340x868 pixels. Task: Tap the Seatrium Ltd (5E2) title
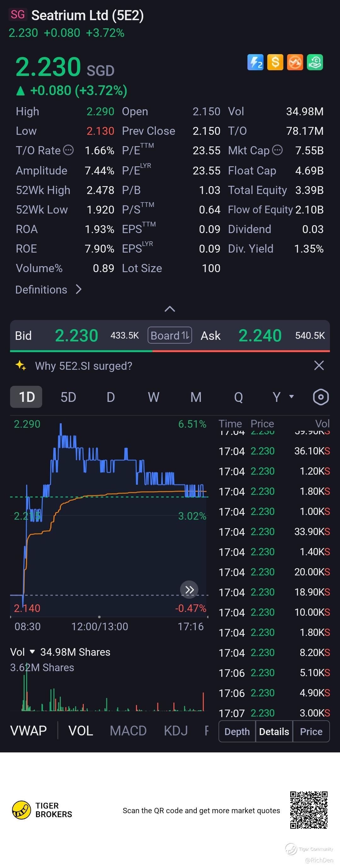[88, 15]
